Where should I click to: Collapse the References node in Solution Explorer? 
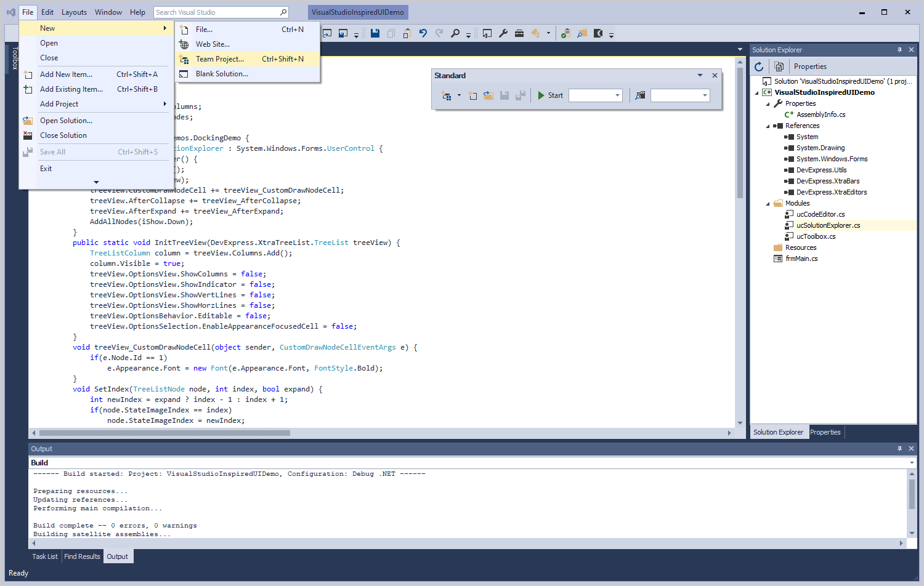point(768,126)
